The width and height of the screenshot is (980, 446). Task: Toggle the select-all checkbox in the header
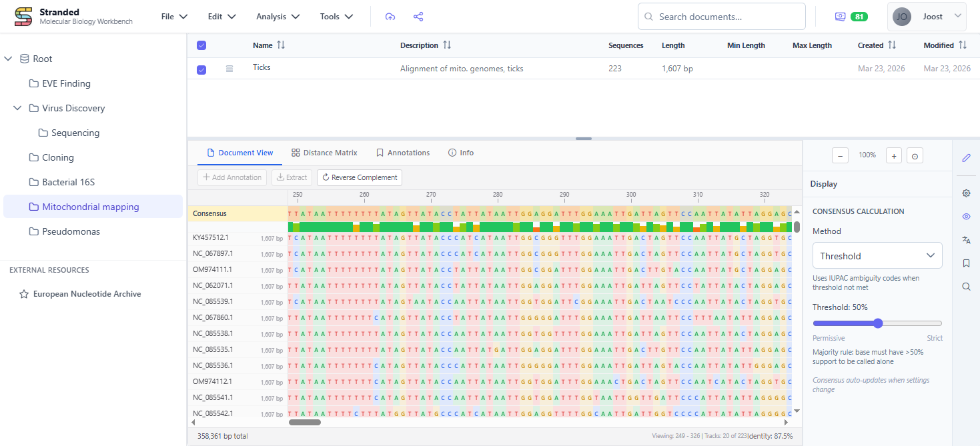pyautogui.click(x=201, y=45)
